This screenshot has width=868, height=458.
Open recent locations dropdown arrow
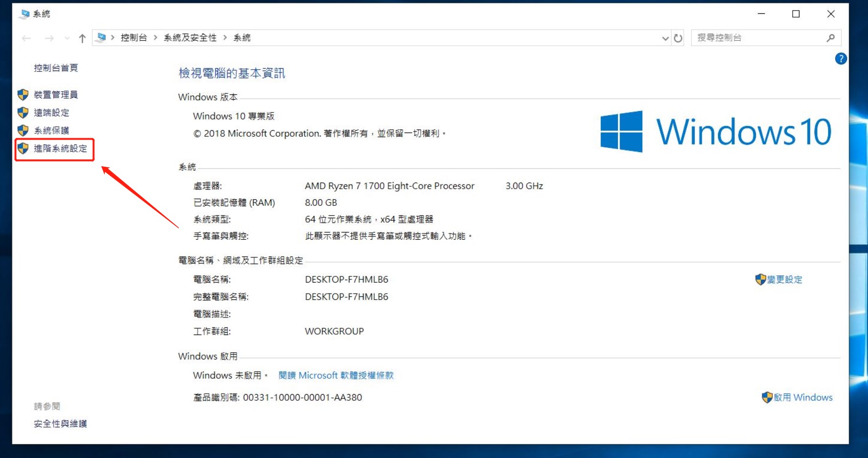[x=67, y=38]
